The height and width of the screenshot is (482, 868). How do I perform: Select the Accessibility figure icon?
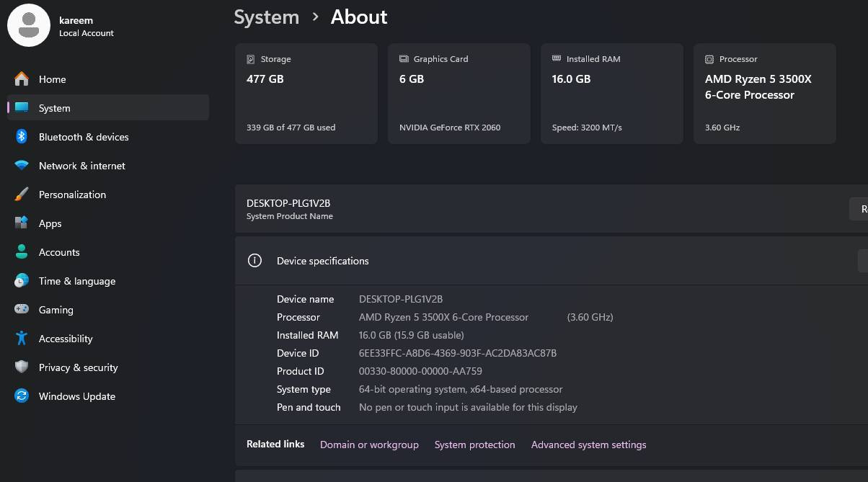[22, 339]
